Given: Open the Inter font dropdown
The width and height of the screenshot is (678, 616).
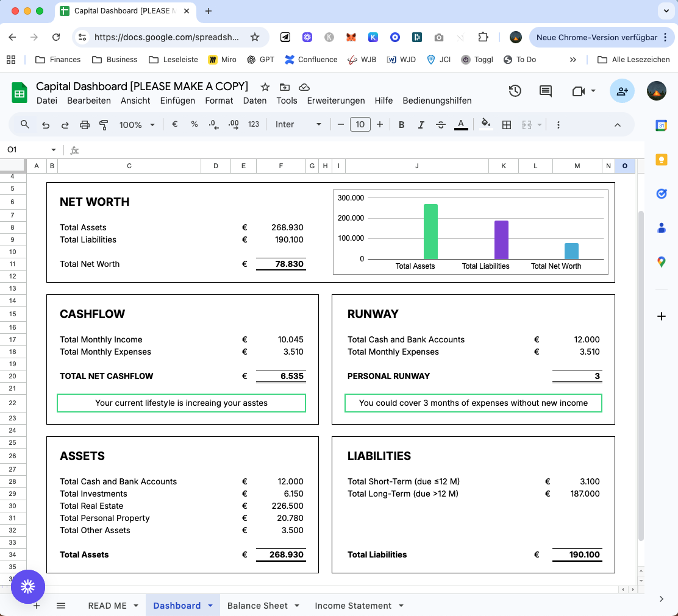Looking at the screenshot, I should (298, 125).
